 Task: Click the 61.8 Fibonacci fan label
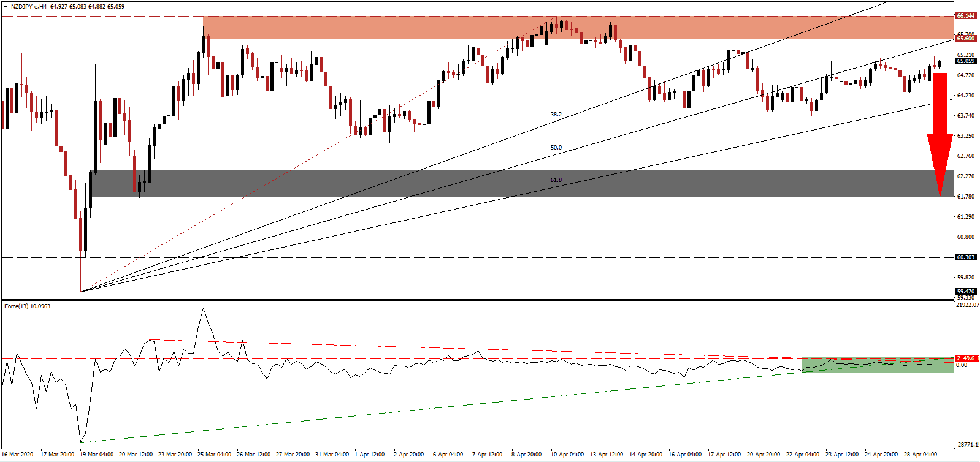click(x=556, y=180)
